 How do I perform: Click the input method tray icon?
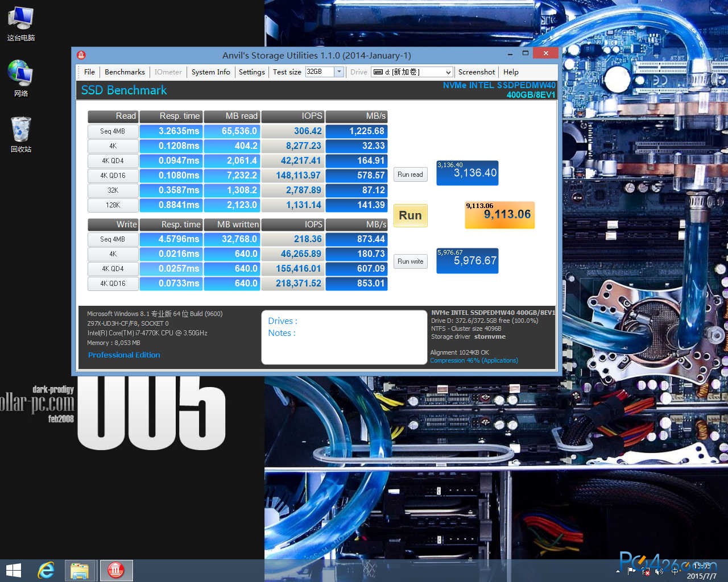pos(676,571)
